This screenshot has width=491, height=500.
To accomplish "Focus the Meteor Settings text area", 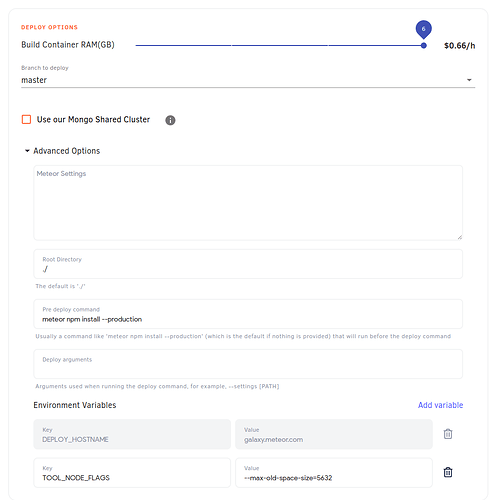I will (x=248, y=203).
